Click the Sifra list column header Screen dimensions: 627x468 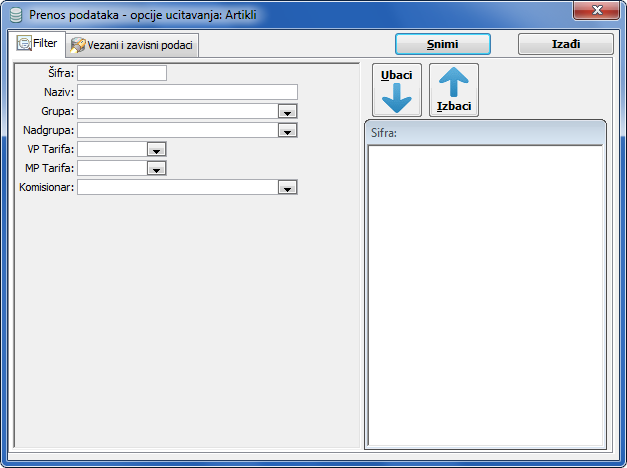click(484, 132)
